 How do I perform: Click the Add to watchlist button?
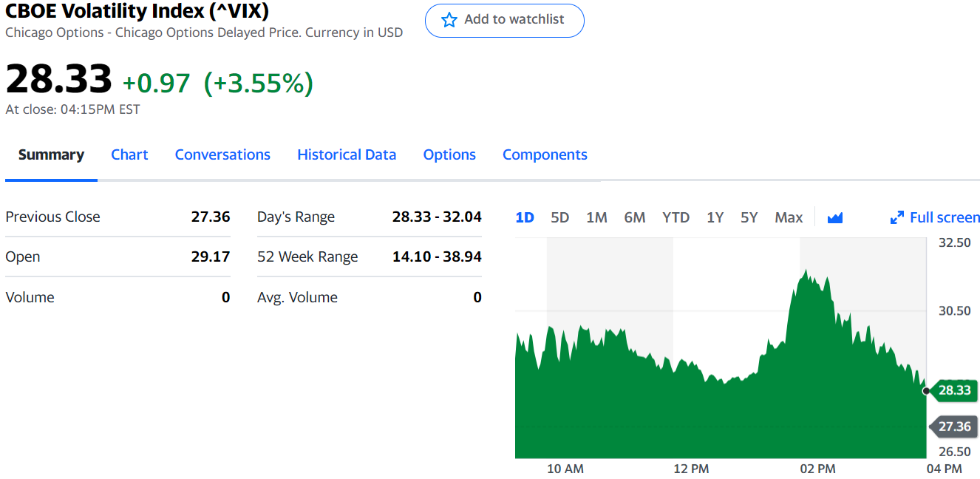(505, 20)
